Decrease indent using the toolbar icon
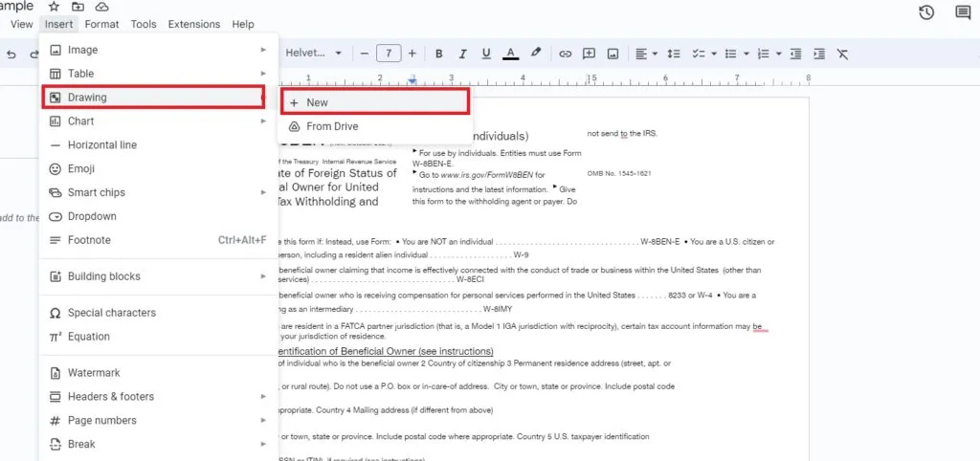Image resolution: width=980 pixels, height=461 pixels. point(795,54)
